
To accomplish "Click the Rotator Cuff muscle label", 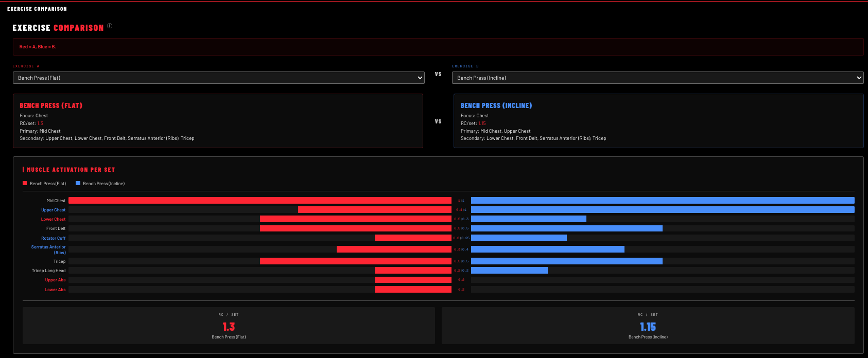I will [54, 238].
